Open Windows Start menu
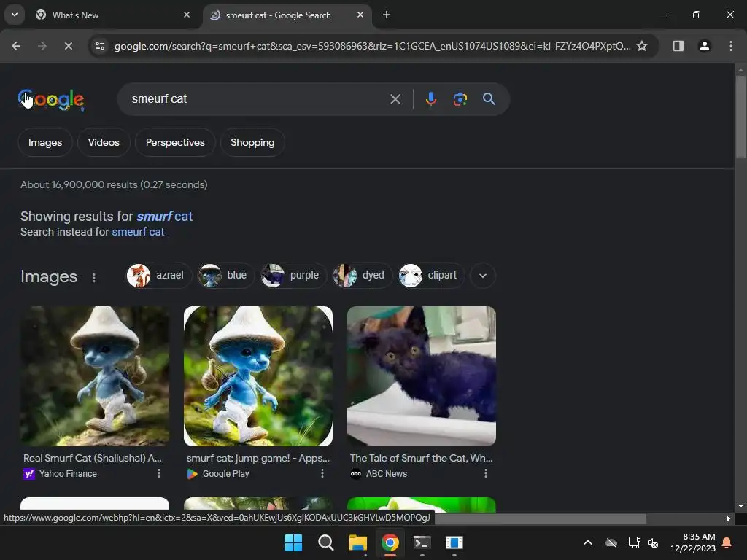747x560 pixels. (x=293, y=542)
